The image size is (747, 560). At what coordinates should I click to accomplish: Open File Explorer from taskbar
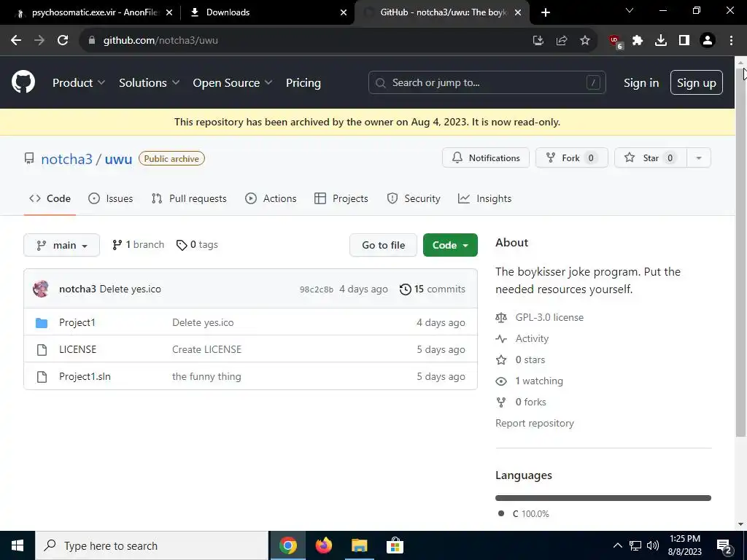tap(359, 545)
